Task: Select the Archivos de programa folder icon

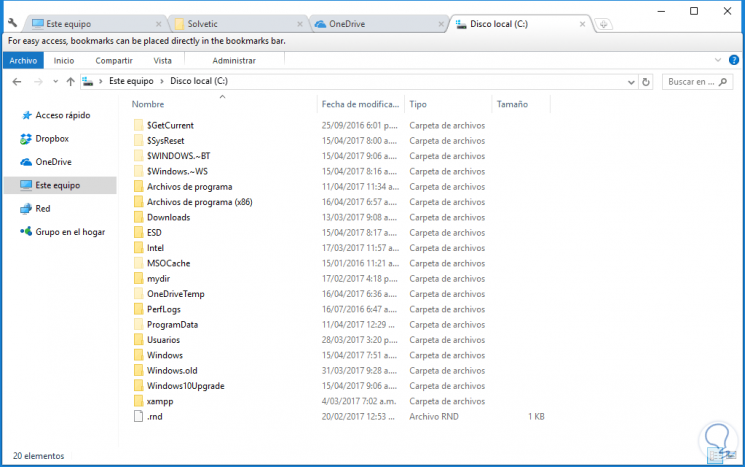Action: (138, 186)
